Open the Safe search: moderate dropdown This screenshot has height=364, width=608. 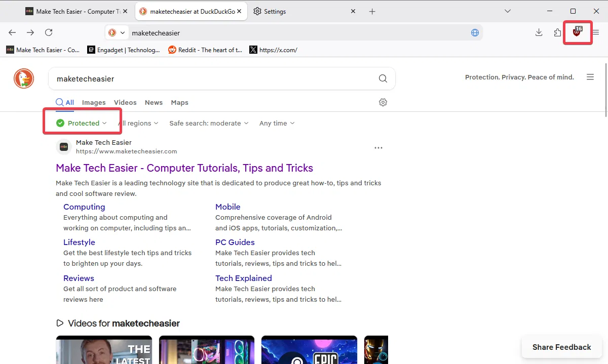(209, 123)
